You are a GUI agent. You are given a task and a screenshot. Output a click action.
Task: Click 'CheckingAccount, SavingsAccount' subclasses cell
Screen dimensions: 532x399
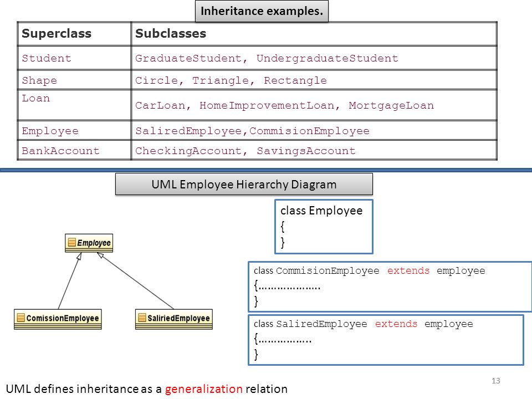[x=314, y=150]
